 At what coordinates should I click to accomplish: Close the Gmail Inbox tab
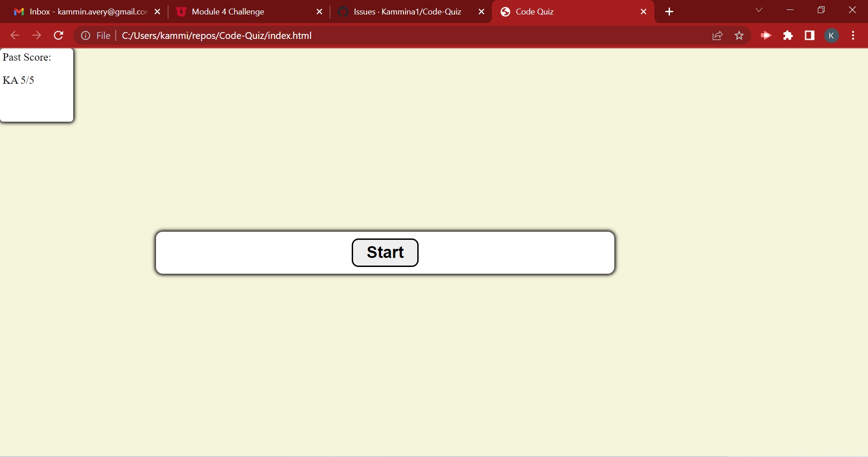pyautogui.click(x=157, y=12)
